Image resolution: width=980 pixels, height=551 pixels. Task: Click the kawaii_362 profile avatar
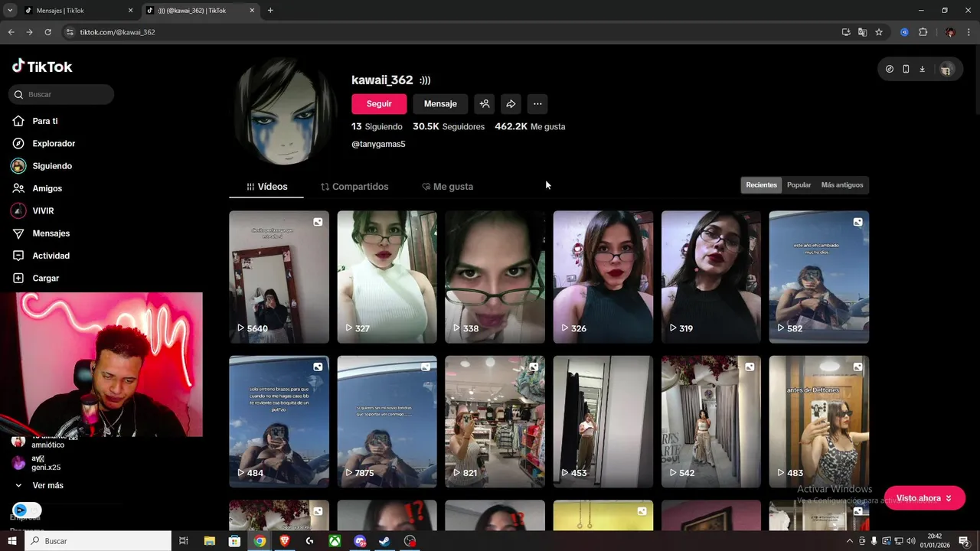[284, 112]
